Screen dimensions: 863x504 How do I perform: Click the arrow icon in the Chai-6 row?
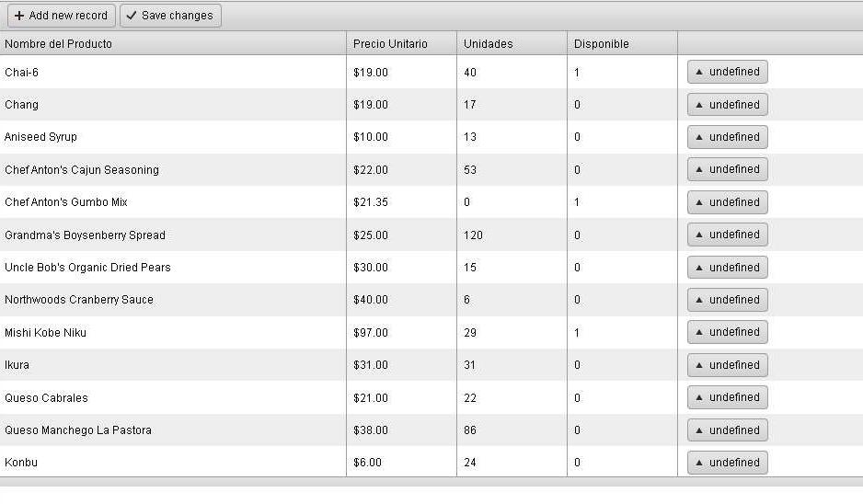(x=699, y=72)
